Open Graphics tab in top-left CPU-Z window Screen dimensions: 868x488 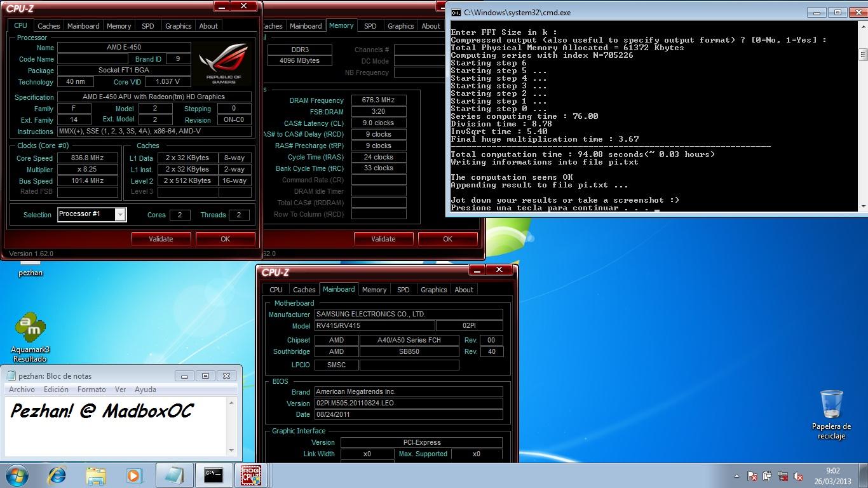click(178, 26)
